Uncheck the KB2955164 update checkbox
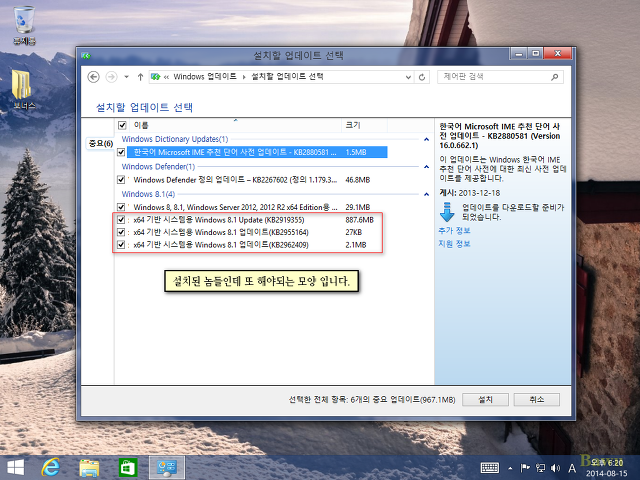Image resolution: width=640 pixels, height=480 pixels. pyautogui.click(x=121, y=232)
